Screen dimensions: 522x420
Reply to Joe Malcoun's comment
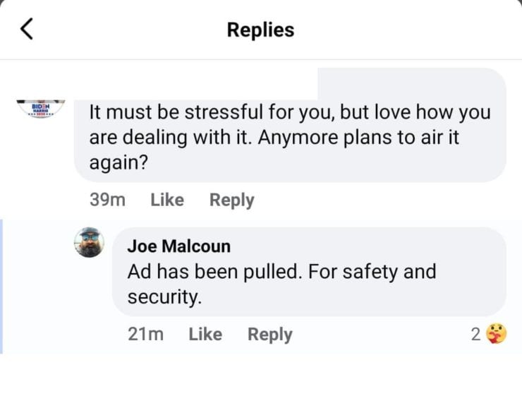[x=269, y=334]
